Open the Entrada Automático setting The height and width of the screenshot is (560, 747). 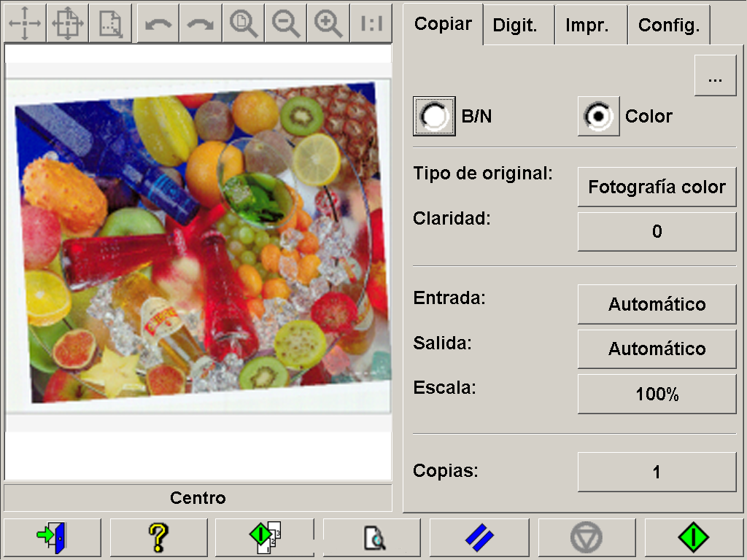(x=657, y=304)
